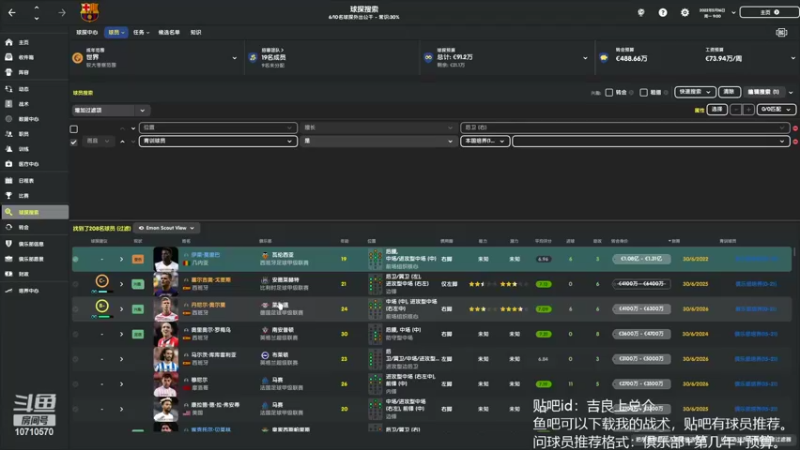Select the row circle for the 21-year-old Anderlecht player
800x450 pixels.
pos(76,284)
